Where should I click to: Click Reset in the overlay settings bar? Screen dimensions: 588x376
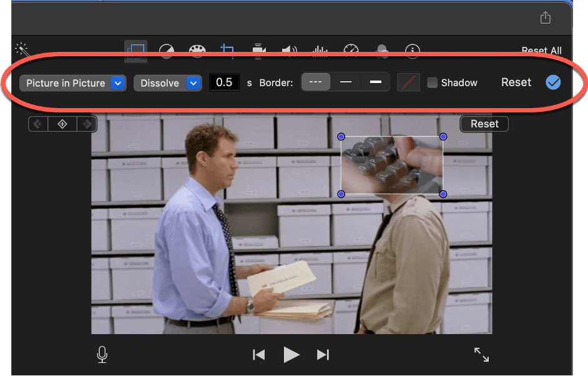(x=516, y=82)
